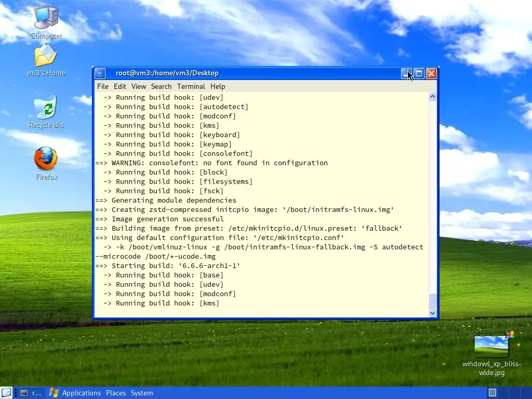Click the 'Image generation successful' line
Viewport: 532px width, 399px height.
click(x=159, y=219)
